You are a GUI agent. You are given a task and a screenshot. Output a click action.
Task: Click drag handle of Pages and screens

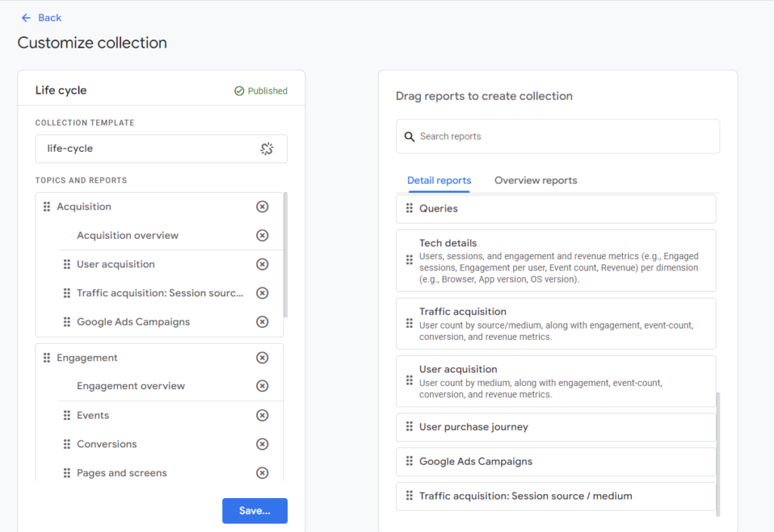click(67, 473)
